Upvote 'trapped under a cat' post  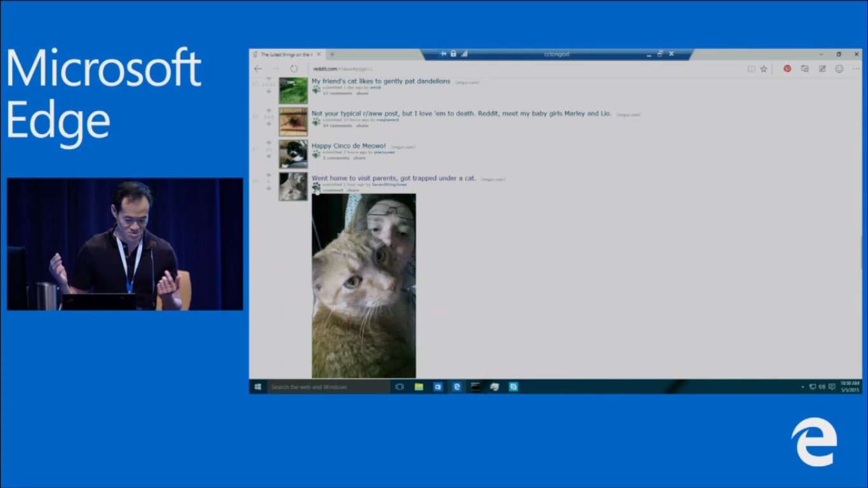(268, 175)
